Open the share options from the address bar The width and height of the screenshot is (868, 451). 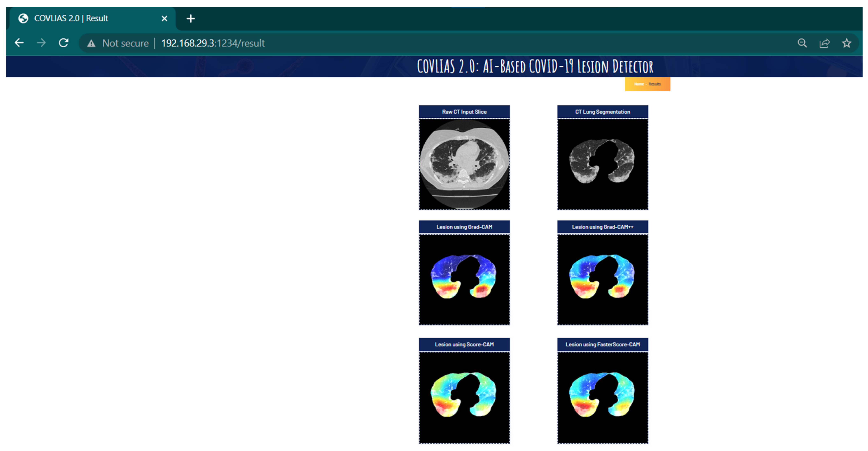(x=825, y=43)
